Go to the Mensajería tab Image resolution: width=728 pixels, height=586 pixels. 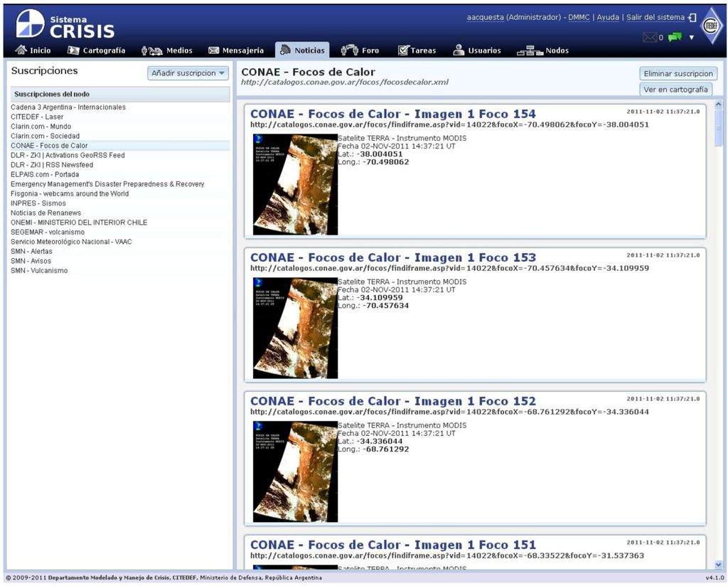click(236, 50)
